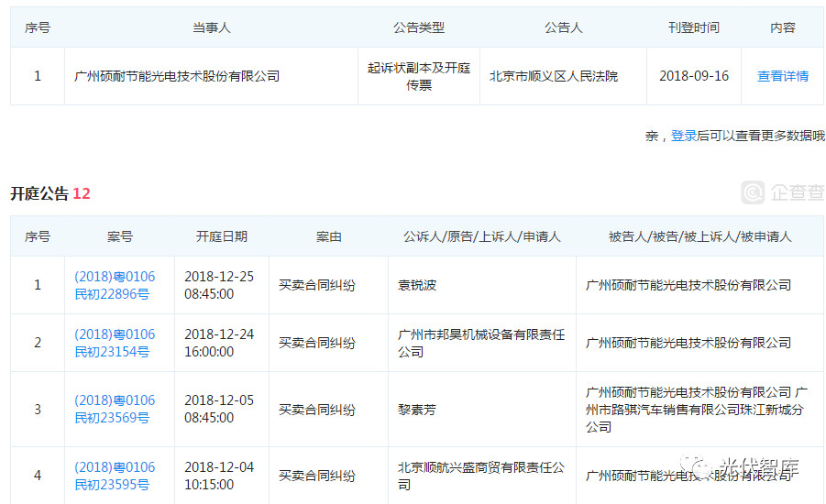
Task: Select hearing date 2018-12-24 16:00:00
Action: [x=219, y=343]
